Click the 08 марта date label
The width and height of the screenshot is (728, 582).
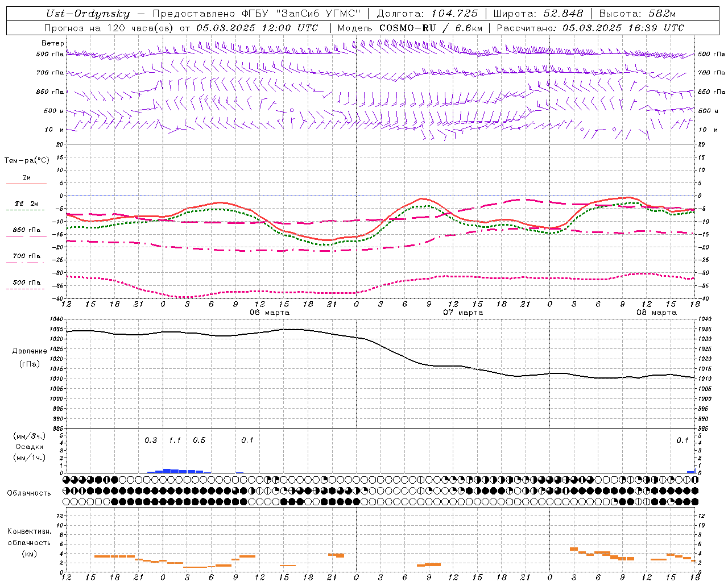656,313
